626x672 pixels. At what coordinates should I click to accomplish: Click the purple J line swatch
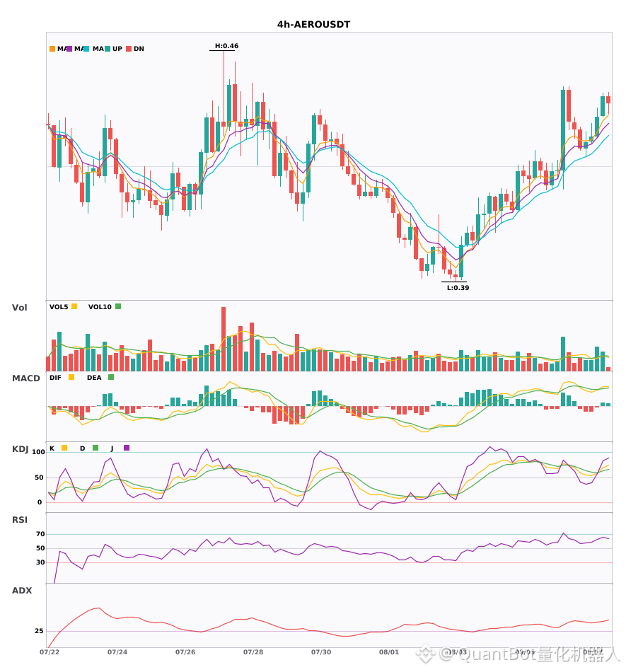pos(127,448)
